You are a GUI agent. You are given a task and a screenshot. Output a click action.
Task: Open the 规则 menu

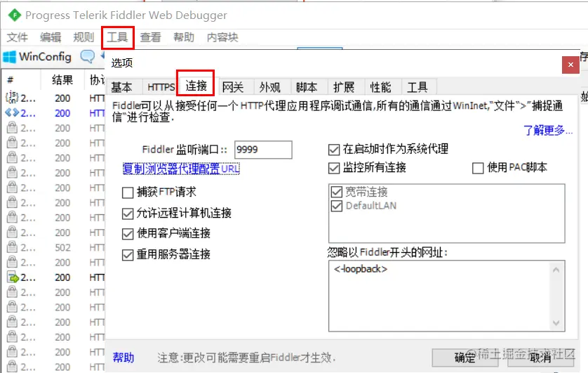(x=83, y=37)
